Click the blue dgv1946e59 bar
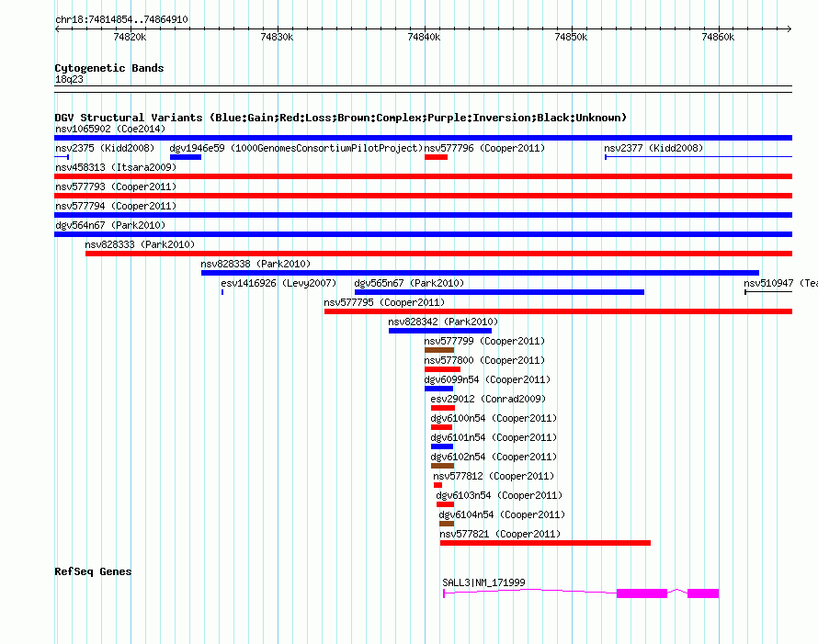This screenshot has width=818, height=644. [185, 157]
